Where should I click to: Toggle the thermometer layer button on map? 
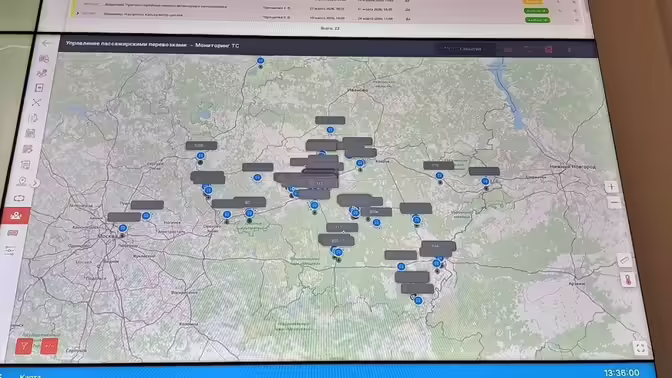tap(628, 280)
